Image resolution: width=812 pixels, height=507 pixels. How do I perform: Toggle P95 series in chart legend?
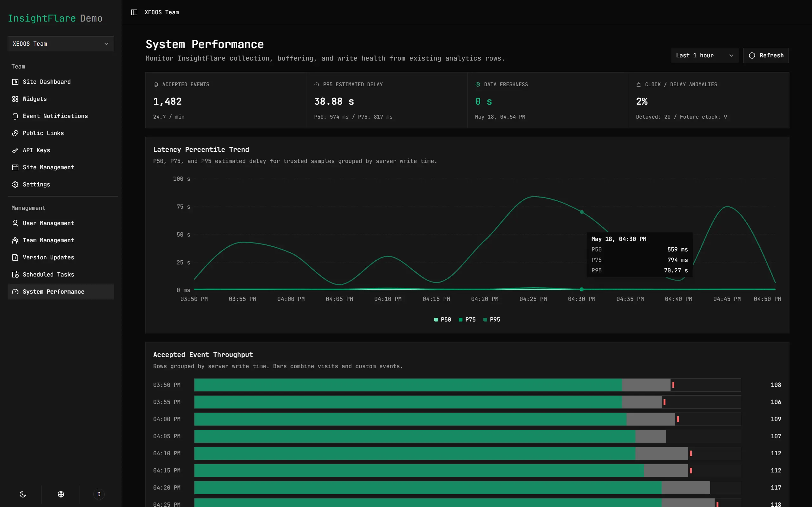click(492, 320)
